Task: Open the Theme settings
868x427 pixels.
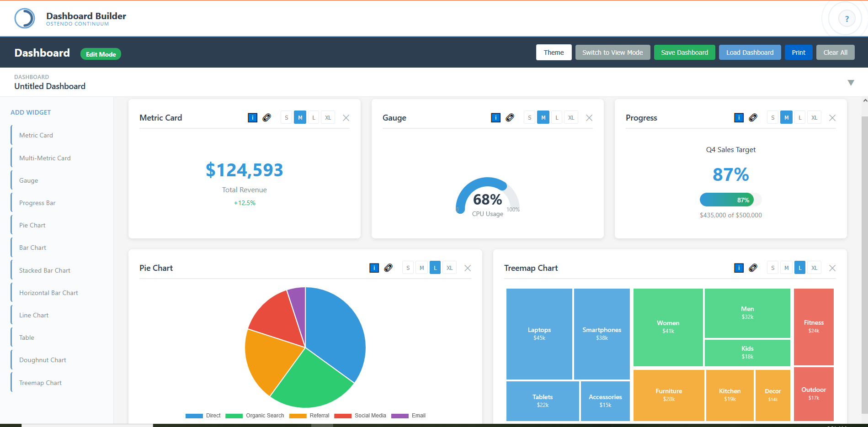Action: point(554,52)
